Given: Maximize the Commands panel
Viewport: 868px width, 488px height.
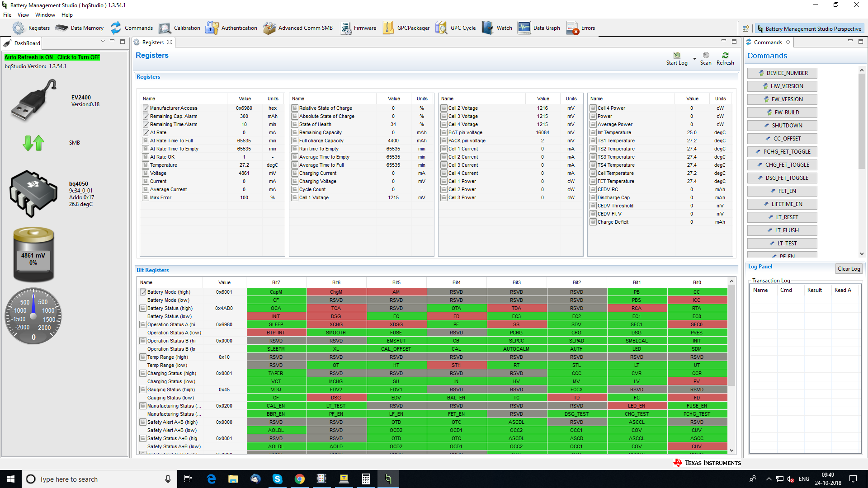Looking at the screenshot, I should click(861, 41).
